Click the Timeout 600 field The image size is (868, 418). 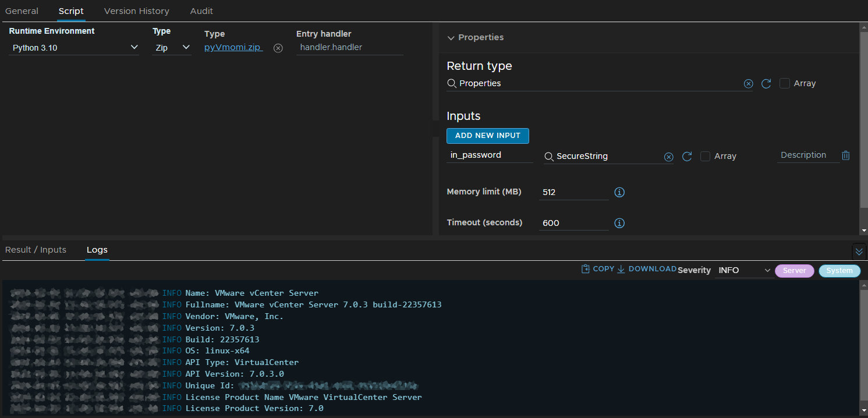(x=574, y=223)
